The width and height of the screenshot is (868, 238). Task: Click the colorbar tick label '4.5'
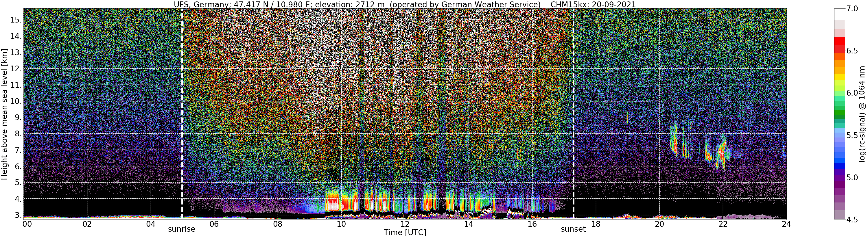coord(852,220)
